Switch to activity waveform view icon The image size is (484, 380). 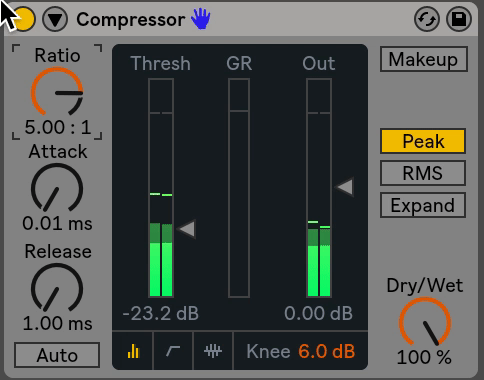(213, 351)
